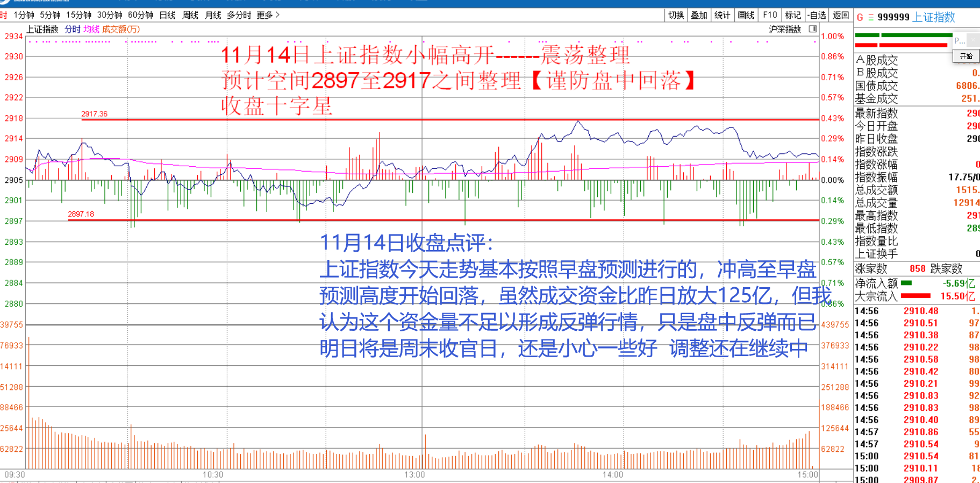The image size is (980, 483).
Task: Click the 指数振幅 row
Action: pos(917,177)
